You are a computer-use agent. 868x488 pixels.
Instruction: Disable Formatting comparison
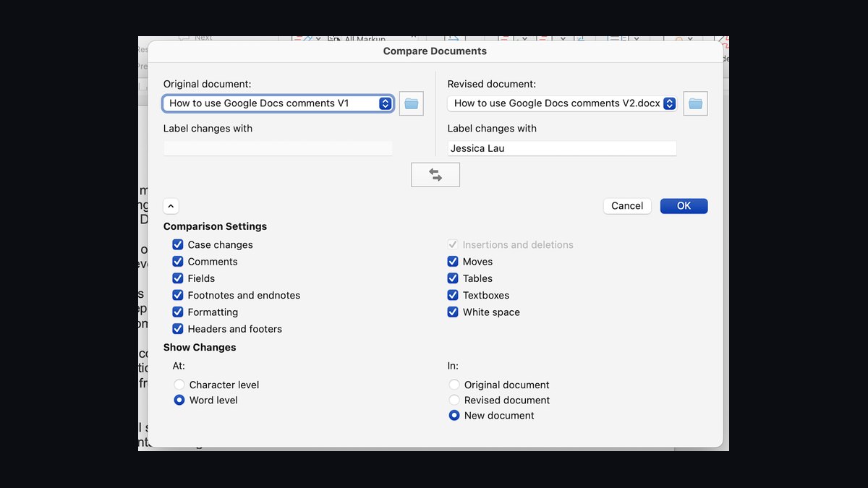click(178, 312)
